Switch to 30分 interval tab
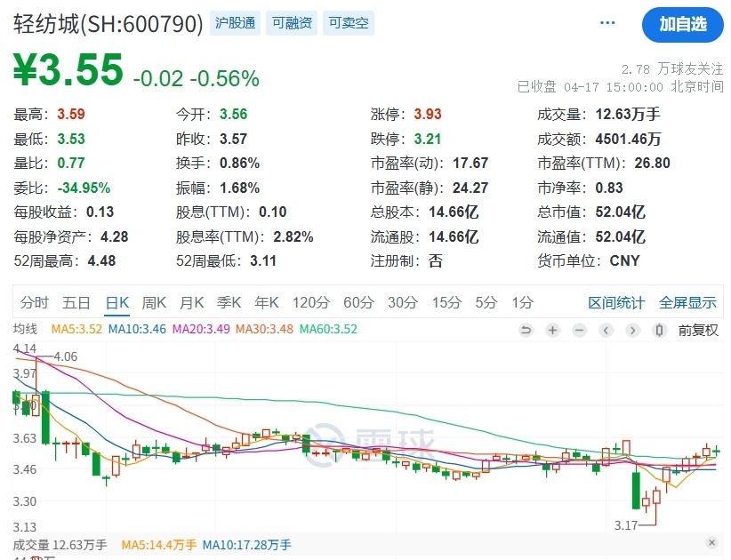The image size is (731, 560). [403, 303]
